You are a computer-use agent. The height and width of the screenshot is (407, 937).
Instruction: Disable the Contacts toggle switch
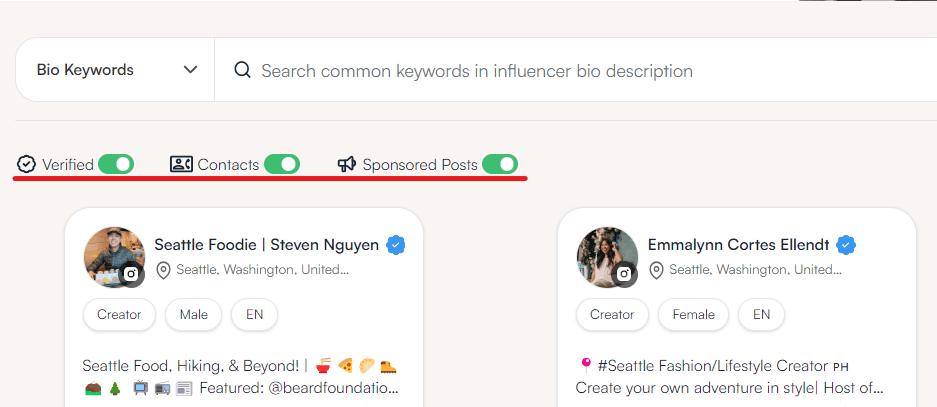click(x=282, y=164)
